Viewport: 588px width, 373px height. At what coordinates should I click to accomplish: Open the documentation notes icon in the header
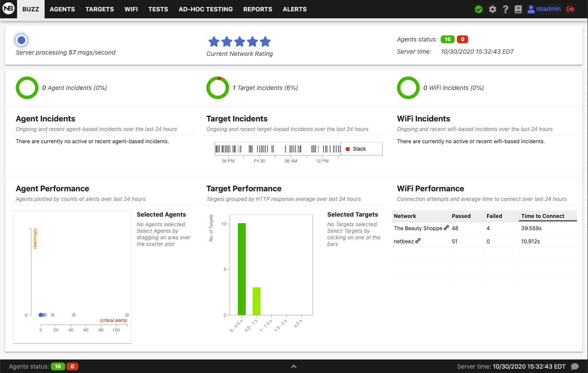click(x=518, y=9)
